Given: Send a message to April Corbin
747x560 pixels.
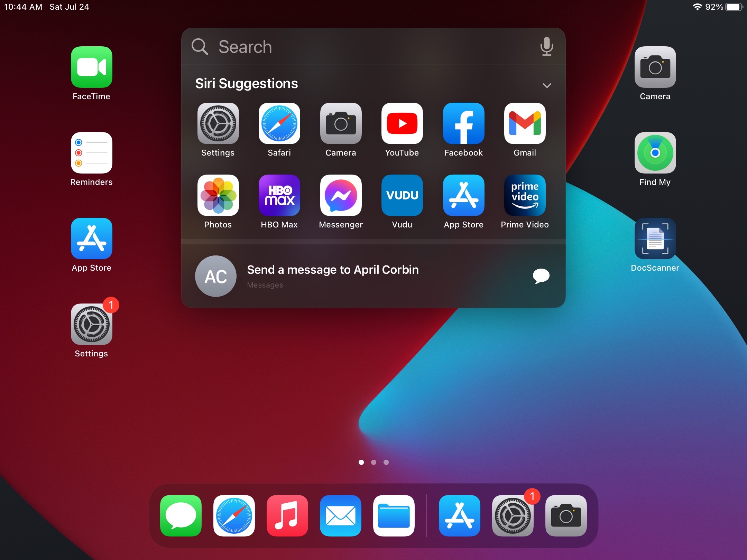Looking at the screenshot, I should click(332, 276).
